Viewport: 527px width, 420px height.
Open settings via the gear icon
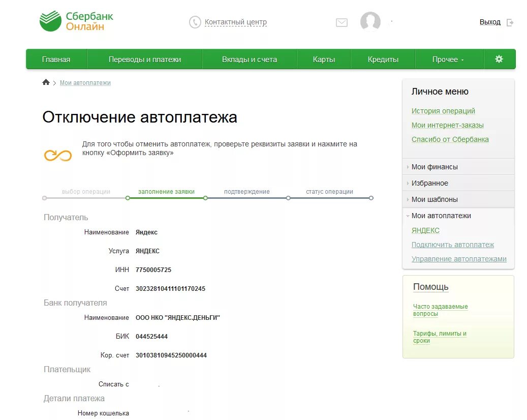499,59
